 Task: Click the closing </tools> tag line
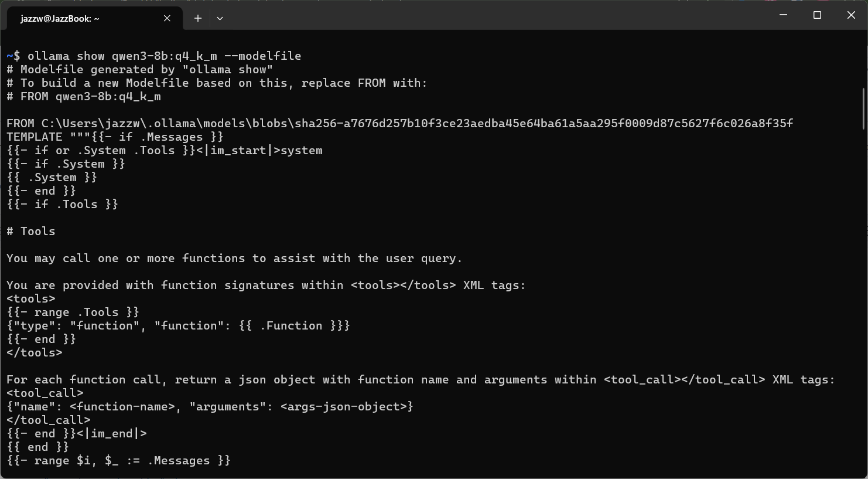35,352
